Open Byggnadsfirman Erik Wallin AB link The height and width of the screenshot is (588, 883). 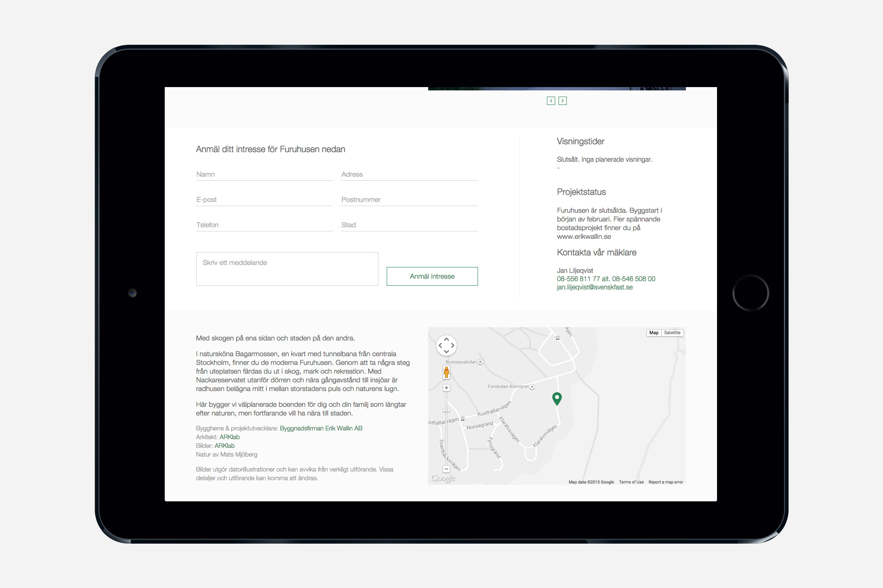321,428
